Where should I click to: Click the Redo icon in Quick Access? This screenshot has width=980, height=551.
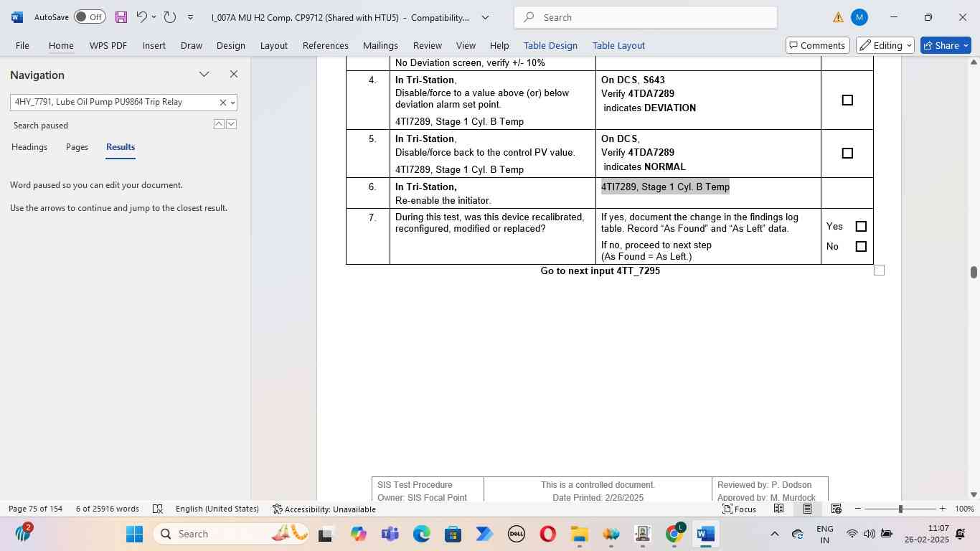click(170, 17)
